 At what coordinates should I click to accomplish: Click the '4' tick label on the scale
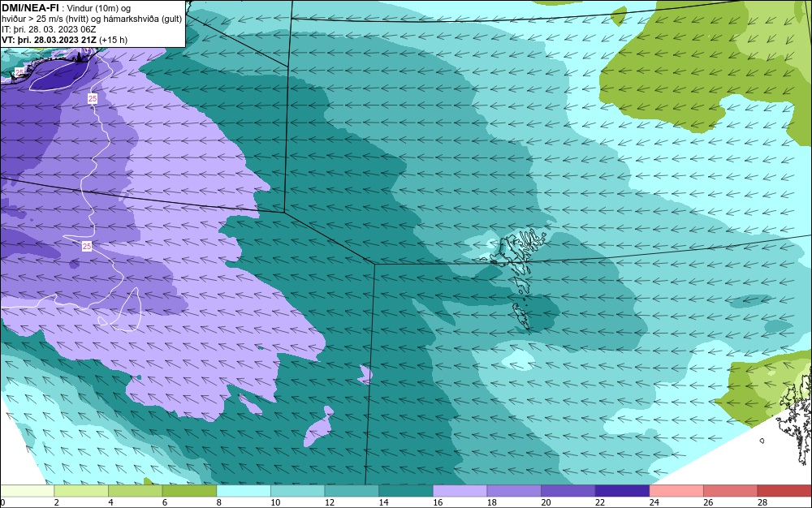[110, 502]
